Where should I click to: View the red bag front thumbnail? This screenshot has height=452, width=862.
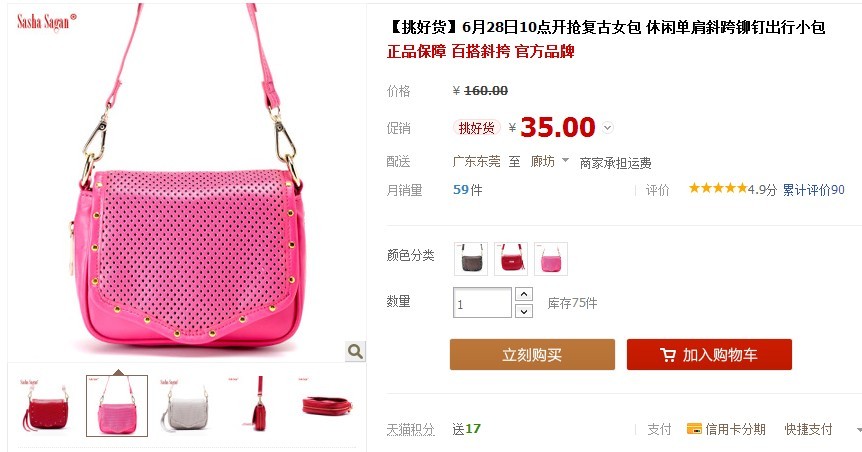[46, 406]
